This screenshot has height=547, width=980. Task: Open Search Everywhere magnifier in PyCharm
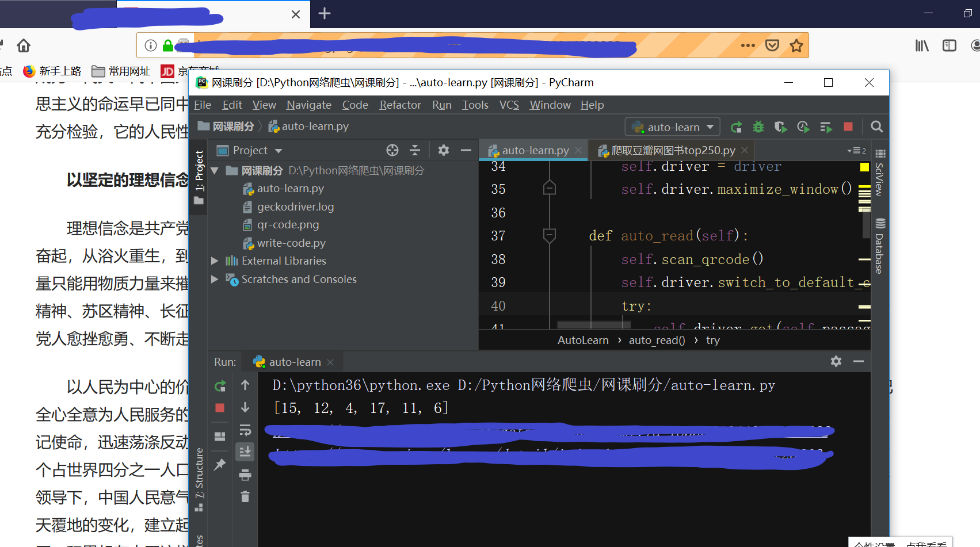pyautogui.click(x=876, y=127)
